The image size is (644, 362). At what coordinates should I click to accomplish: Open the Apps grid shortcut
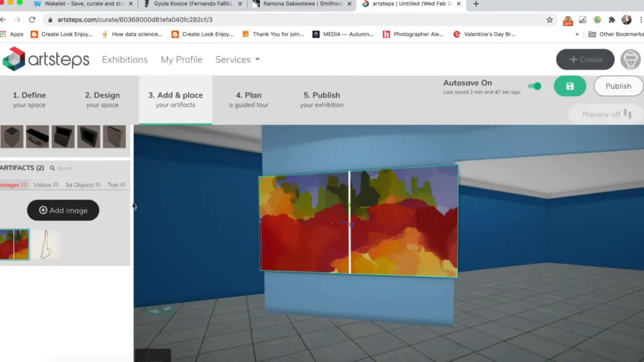point(12,34)
